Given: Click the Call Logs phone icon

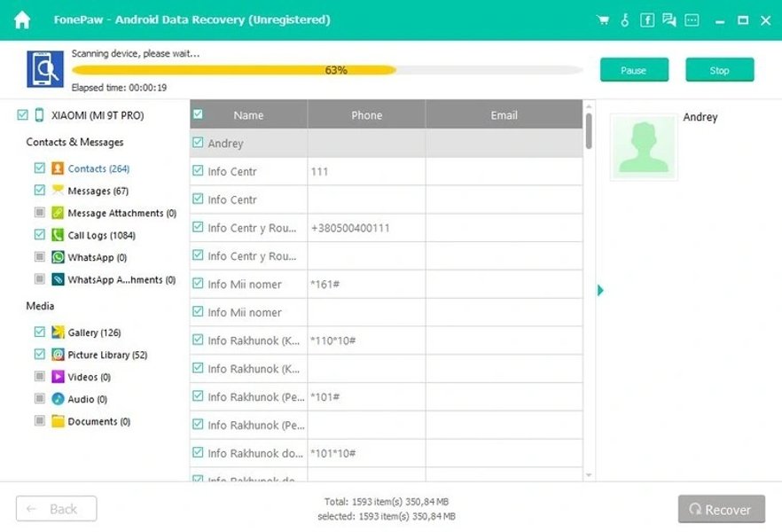Looking at the screenshot, I should (58, 235).
